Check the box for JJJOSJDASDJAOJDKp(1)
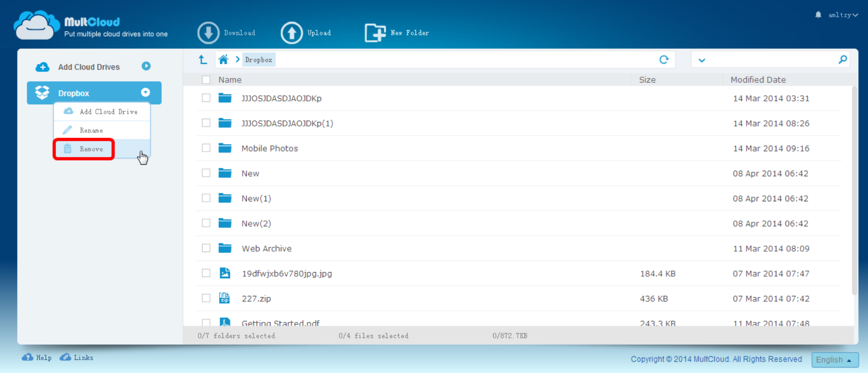 click(x=206, y=123)
